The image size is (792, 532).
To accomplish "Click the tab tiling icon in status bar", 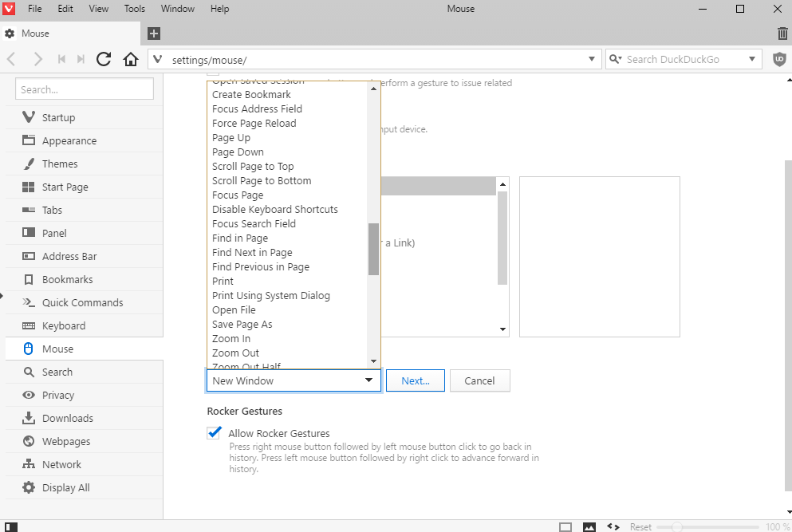I will (x=565, y=527).
